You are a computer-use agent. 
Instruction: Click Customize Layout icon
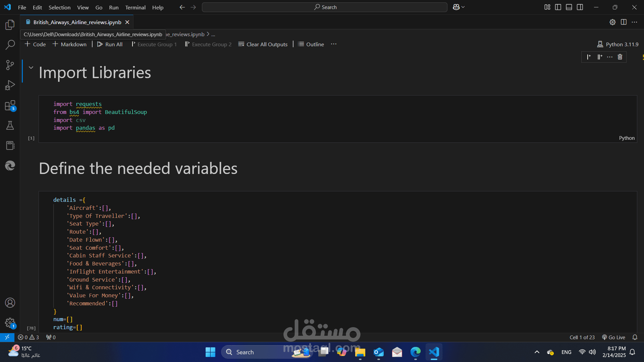[547, 7]
